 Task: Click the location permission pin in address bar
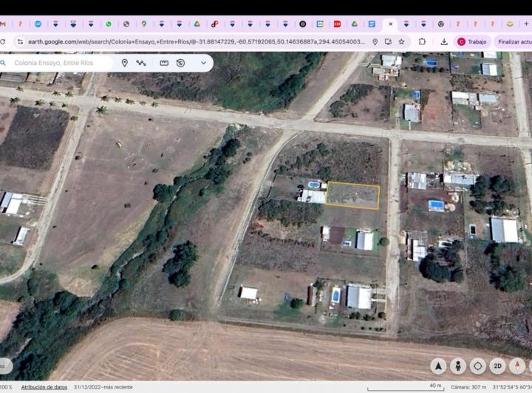375,41
